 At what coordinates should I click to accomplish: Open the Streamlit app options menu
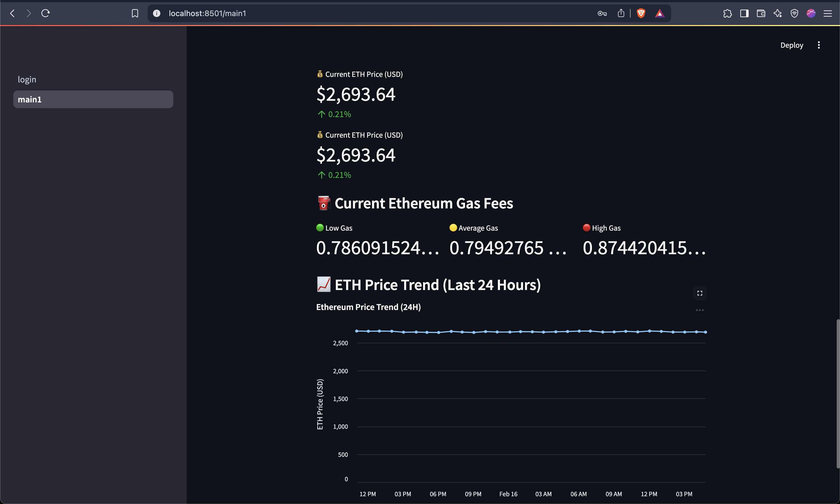coord(819,45)
